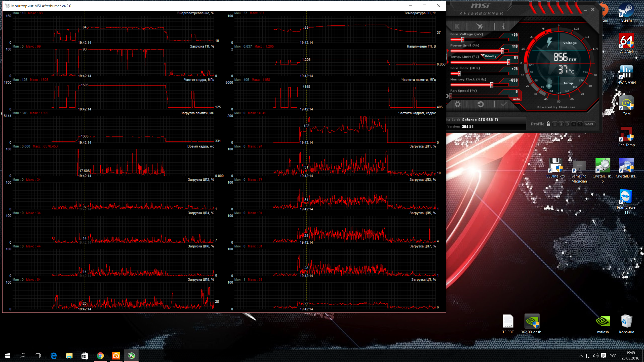
Task: Click the РУС language indicator
Action: (x=613, y=356)
